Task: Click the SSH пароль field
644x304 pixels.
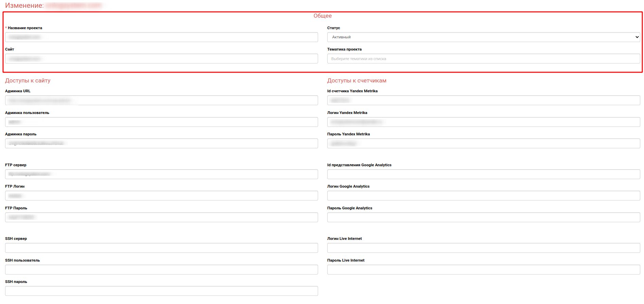Action: pos(161,291)
